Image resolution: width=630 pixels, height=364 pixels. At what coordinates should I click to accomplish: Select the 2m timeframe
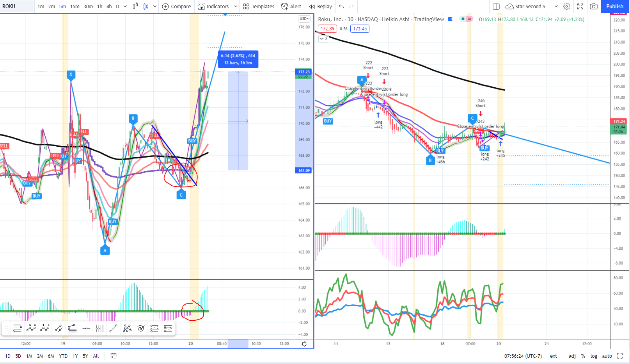[x=51, y=6]
